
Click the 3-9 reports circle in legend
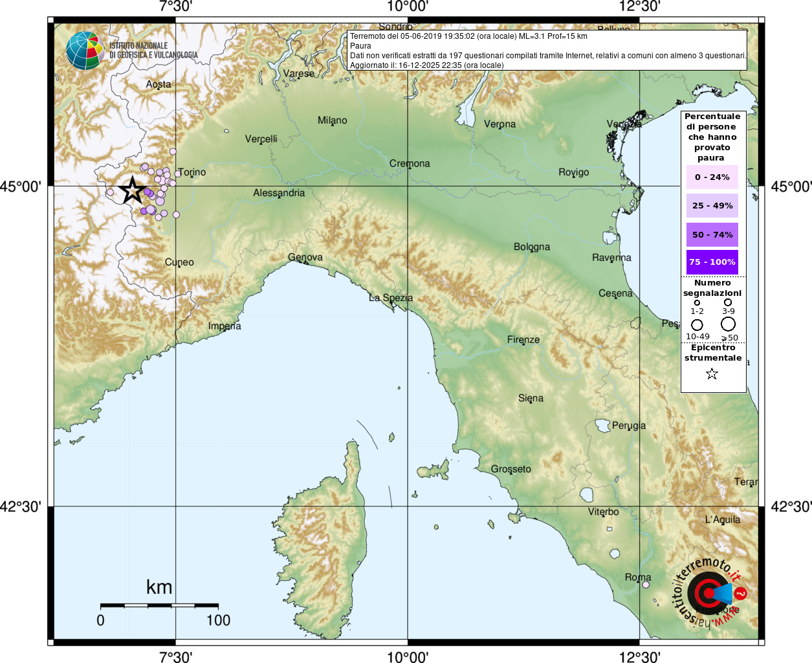pyautogui.click(x=728, y=302)
